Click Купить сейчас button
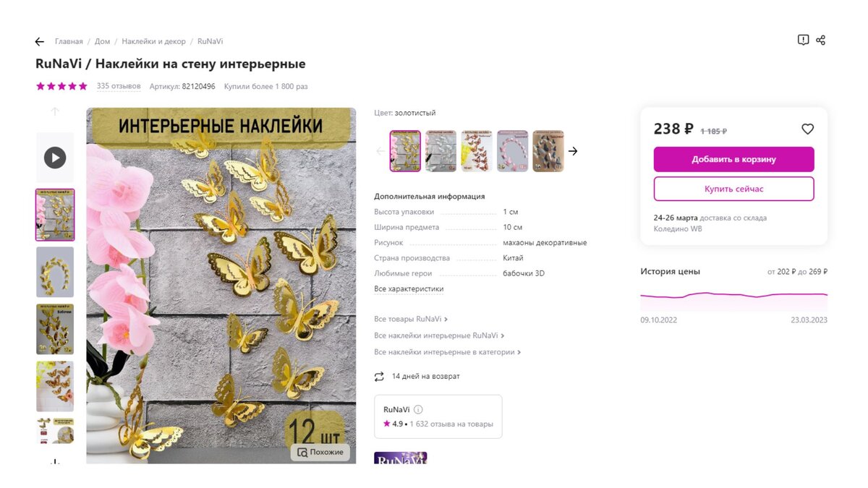The width and height of the screenshot is (868, 488). click(x=733, y=189)
